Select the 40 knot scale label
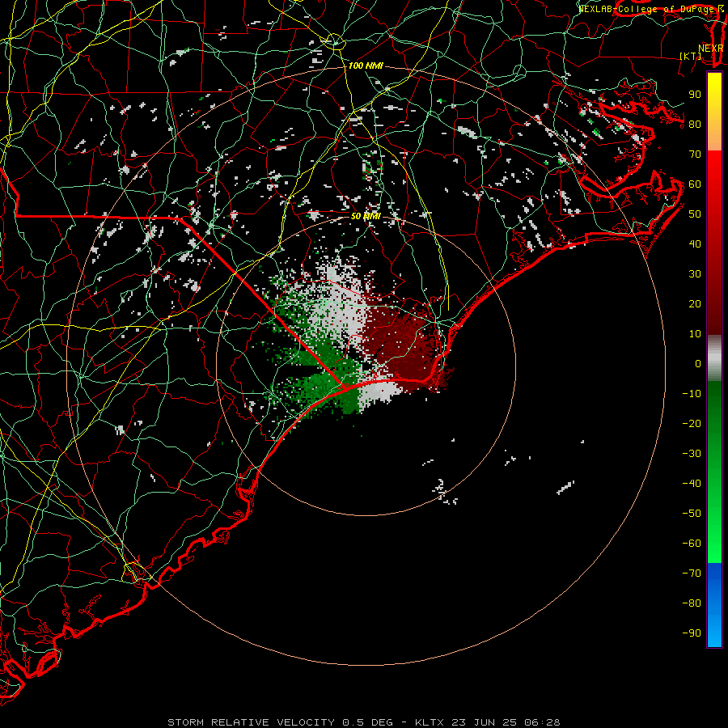Image resolution: width=728 pixels, height=728 pixels. pos(695,243)
